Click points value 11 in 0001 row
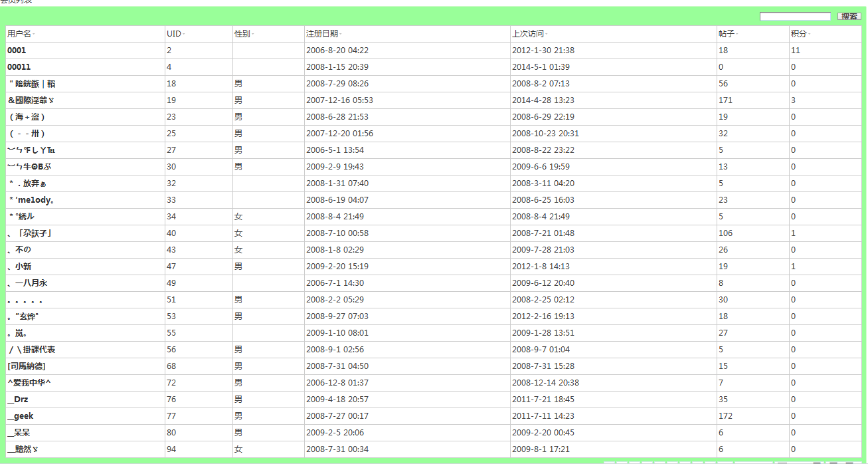 (796, 51)
